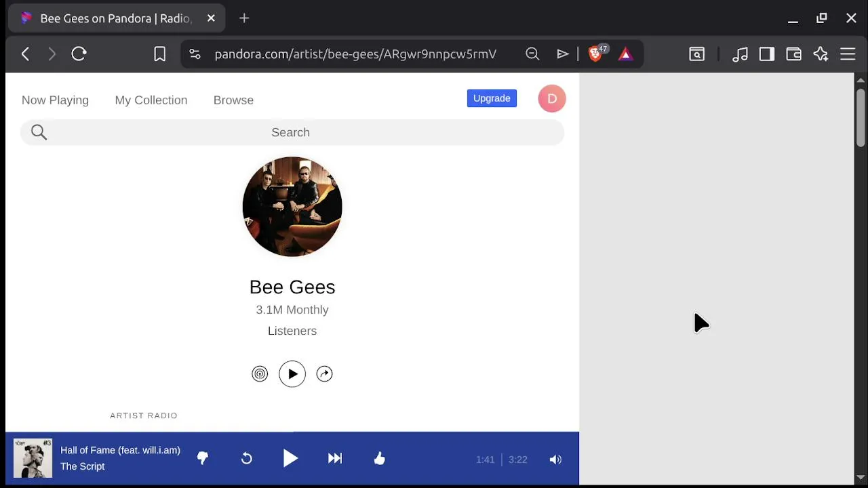Click the 3.1M Monthly text

[x=292, y=310]
